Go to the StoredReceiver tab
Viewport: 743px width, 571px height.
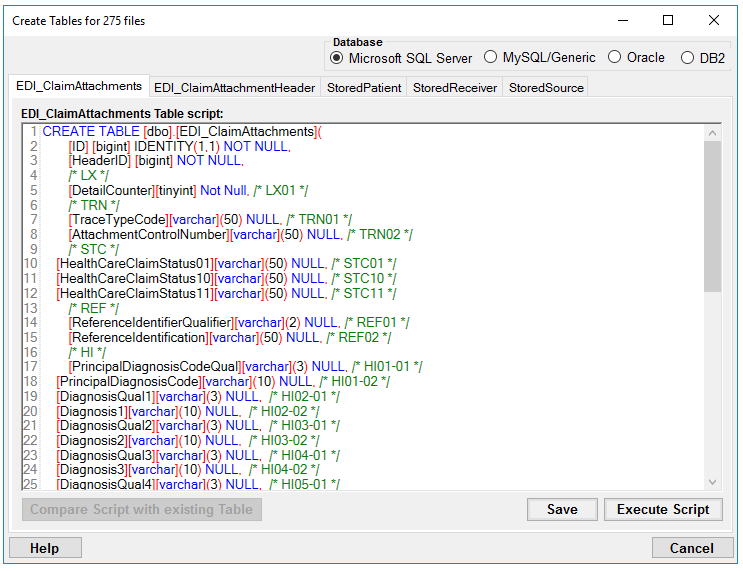(455, 88)
